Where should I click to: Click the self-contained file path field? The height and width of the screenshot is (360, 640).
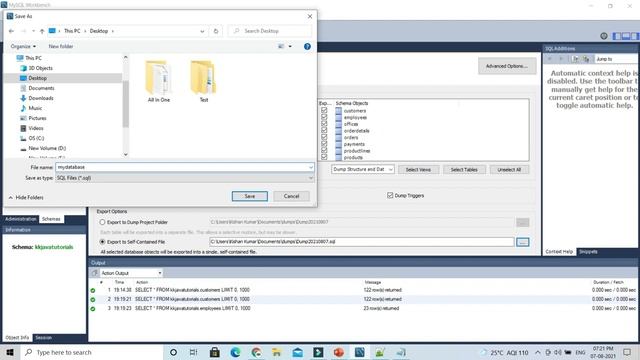coord(362,242)
